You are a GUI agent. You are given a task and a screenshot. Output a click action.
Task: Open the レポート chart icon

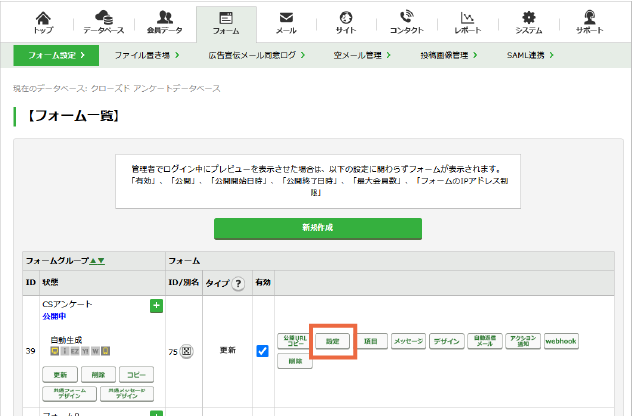[468, 23]
